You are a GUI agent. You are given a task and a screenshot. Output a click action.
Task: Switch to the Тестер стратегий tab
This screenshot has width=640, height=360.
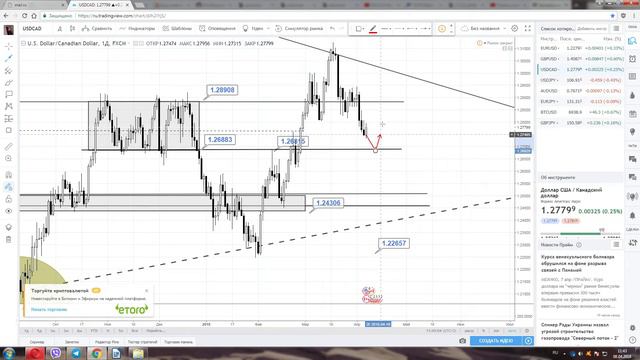pos(142,342)
